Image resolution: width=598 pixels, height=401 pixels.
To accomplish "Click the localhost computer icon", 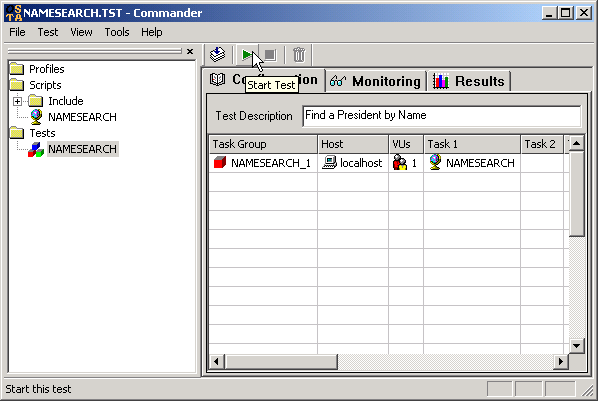I will [329, 163].
